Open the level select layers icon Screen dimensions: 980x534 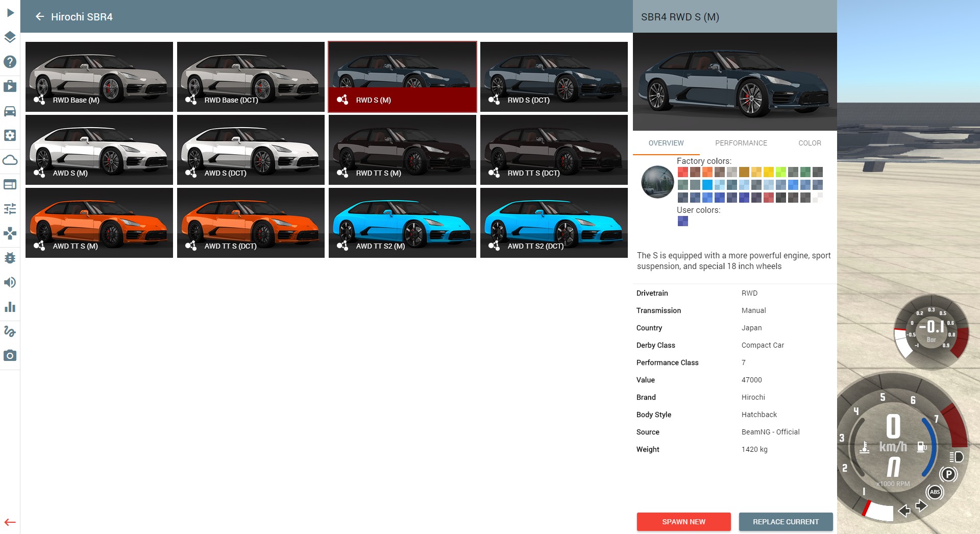10,37
